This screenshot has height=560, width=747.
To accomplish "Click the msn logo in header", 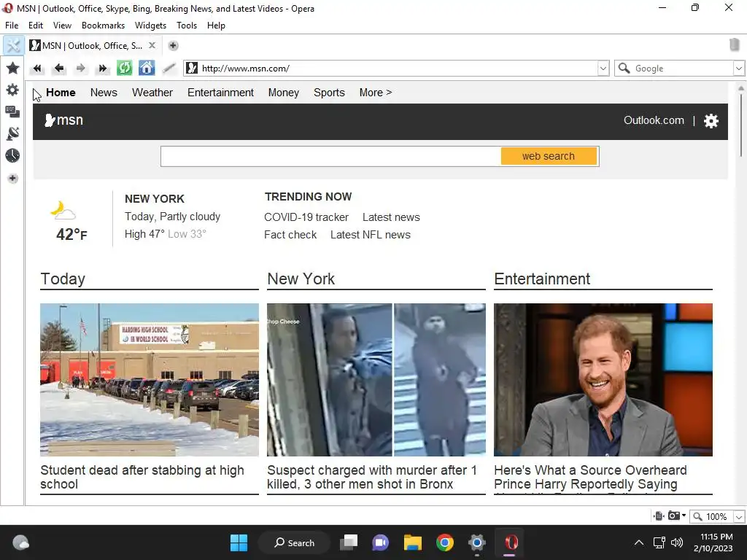I will pyautogui.click(x=64, y=120).
